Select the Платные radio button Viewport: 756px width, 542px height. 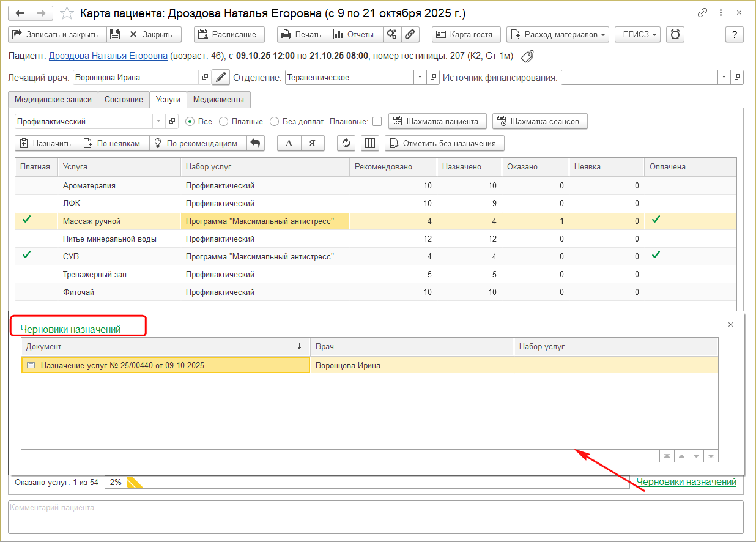click(224, 121)
